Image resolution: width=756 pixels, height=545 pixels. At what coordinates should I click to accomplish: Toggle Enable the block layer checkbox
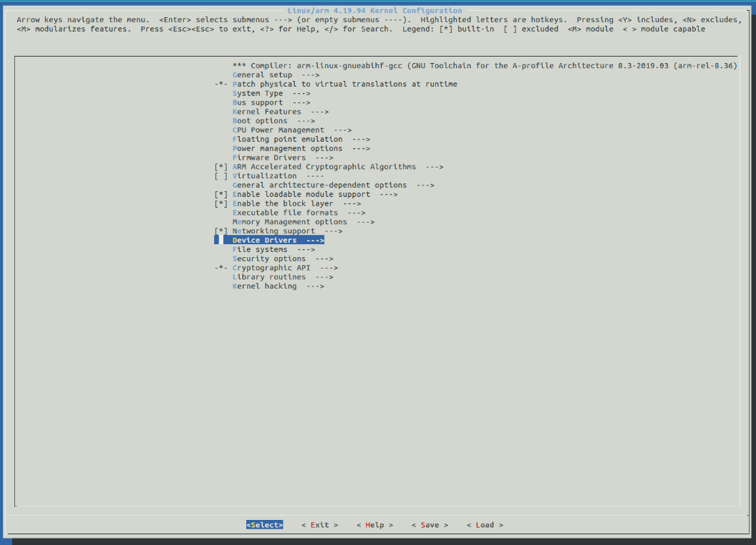click(221, 204)
